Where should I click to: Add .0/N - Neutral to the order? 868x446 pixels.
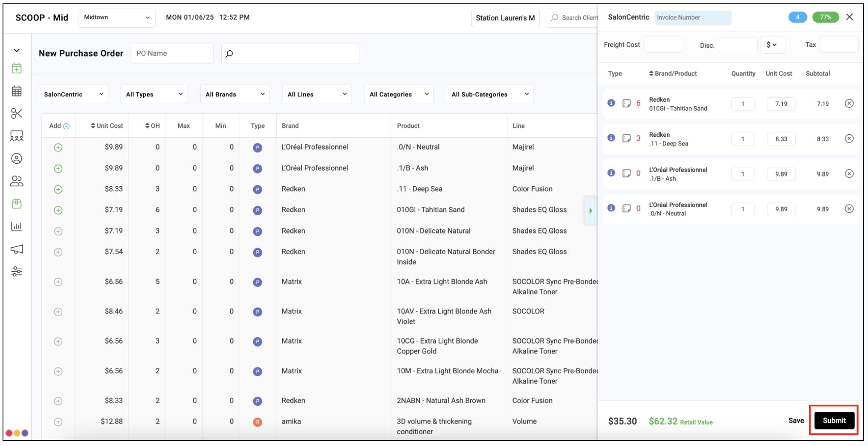click(x=58, y=148)
